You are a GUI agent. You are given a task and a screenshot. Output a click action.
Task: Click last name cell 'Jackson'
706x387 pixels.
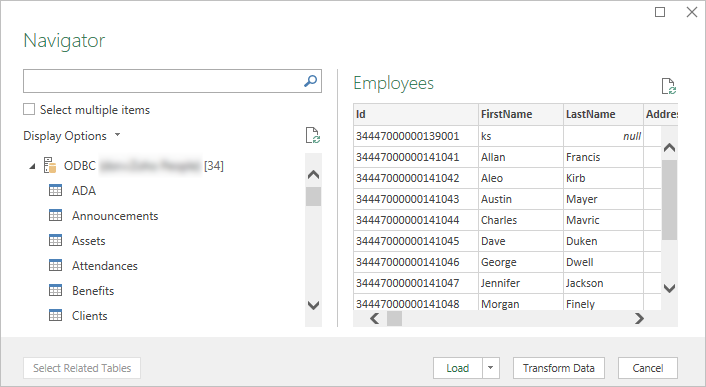(603, 283)
